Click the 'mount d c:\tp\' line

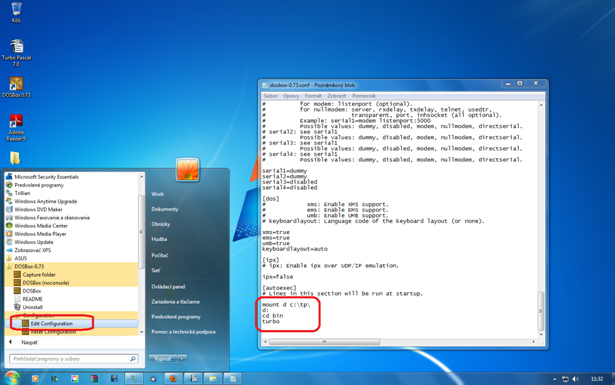point(286,305)
